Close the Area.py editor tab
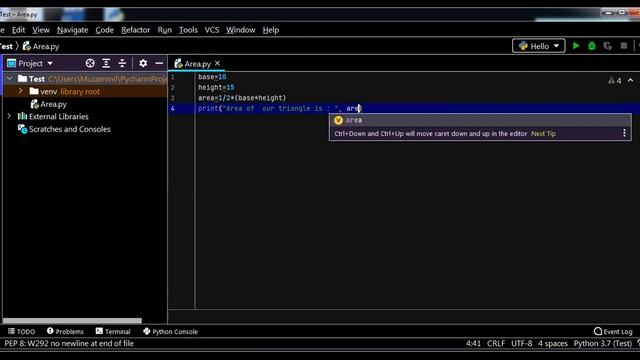640x360 pixels. point(218,63)
